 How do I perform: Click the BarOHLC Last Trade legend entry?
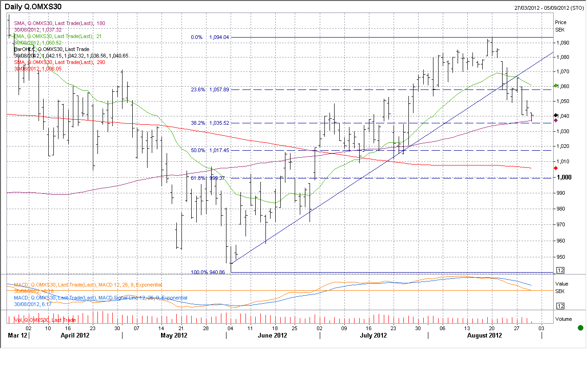52,49
